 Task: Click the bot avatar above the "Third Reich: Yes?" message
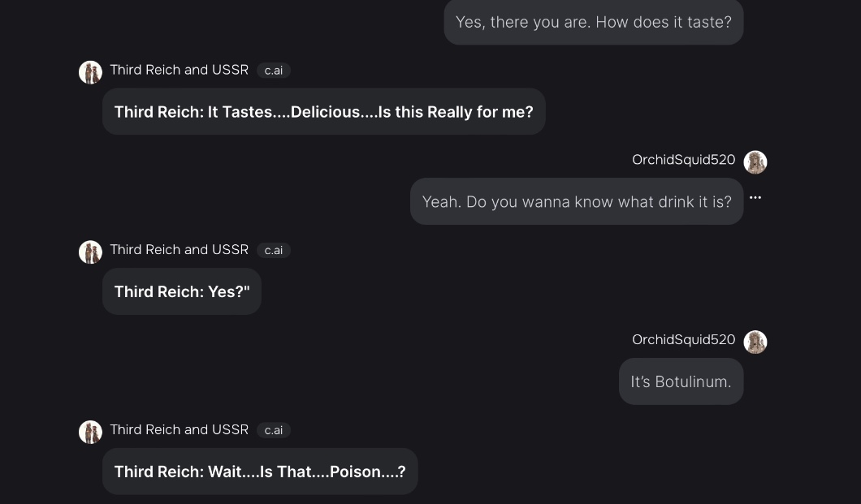pos(90,252)
